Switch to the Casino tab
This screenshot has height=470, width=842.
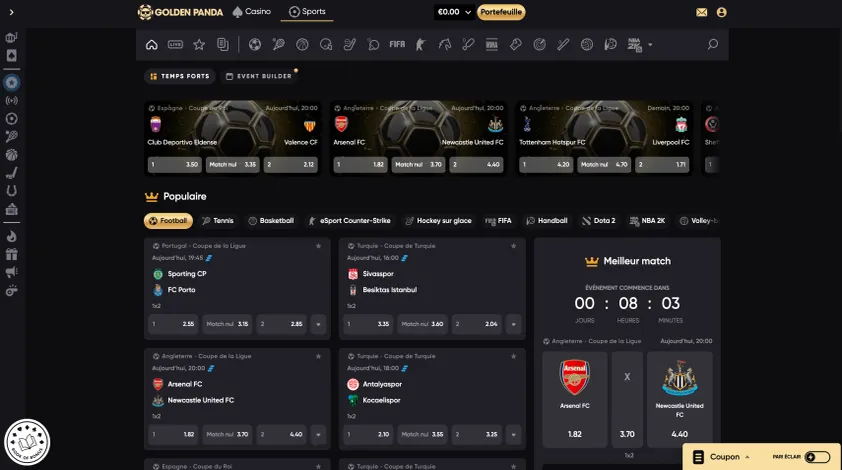coord(251,11)
